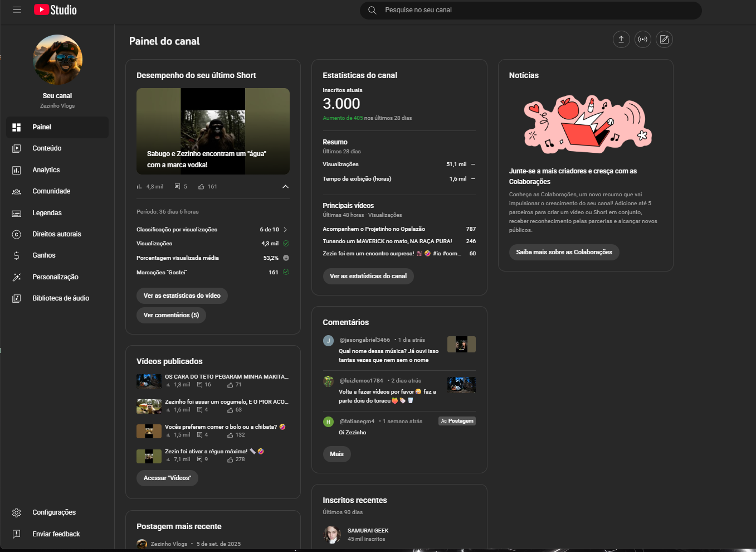
Task: Go to the Conteúdo section
Action: (57, 148)
